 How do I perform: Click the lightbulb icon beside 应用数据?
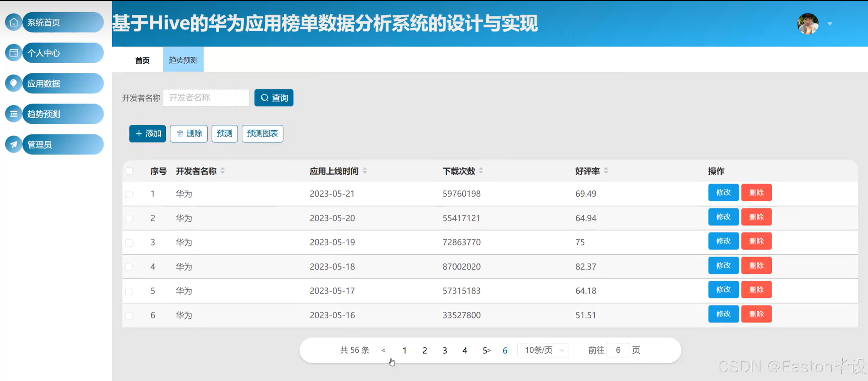click(13, 83)
